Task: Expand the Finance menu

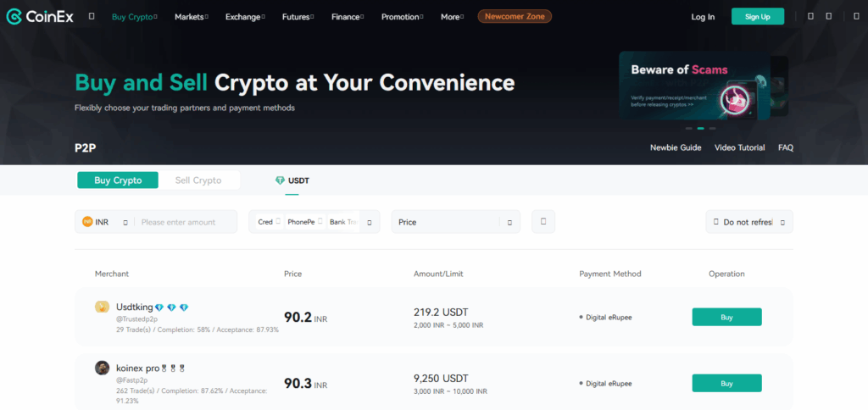Action: click(348, 17)
